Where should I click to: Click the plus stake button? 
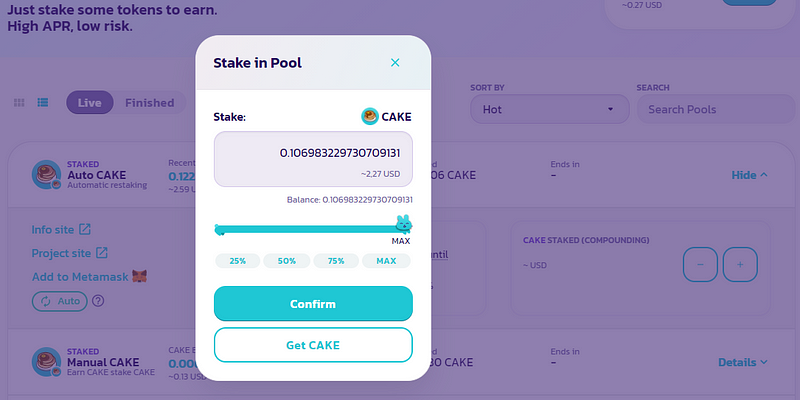click(x=740, y=264)
